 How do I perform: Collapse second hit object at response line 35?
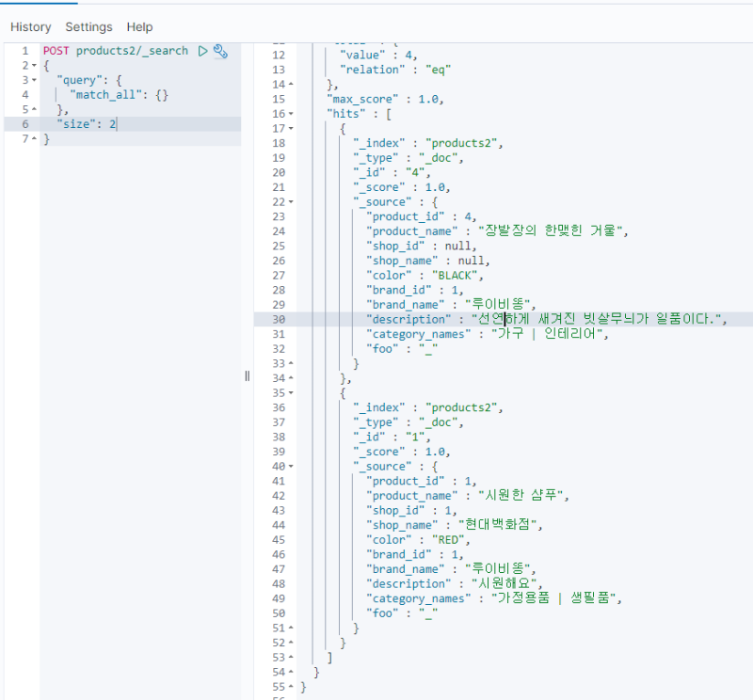pos(290,393)
